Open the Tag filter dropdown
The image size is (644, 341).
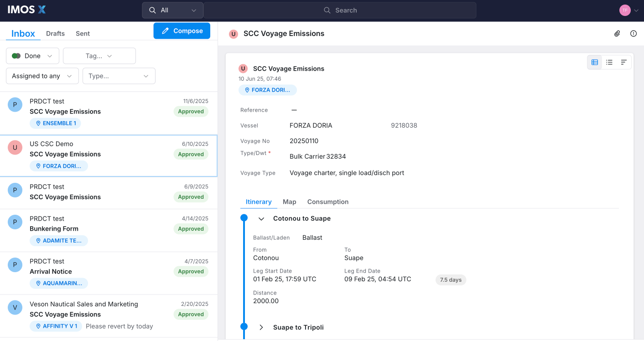coord(99,56)
